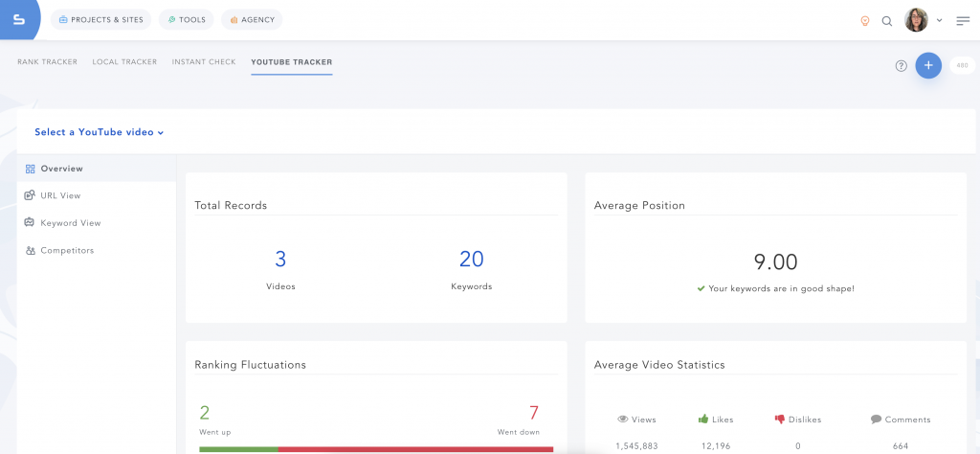The width and height of the screenshot is (980, 454).
Task: Click the 1,545,883 views value
Action: coord(636,446)
